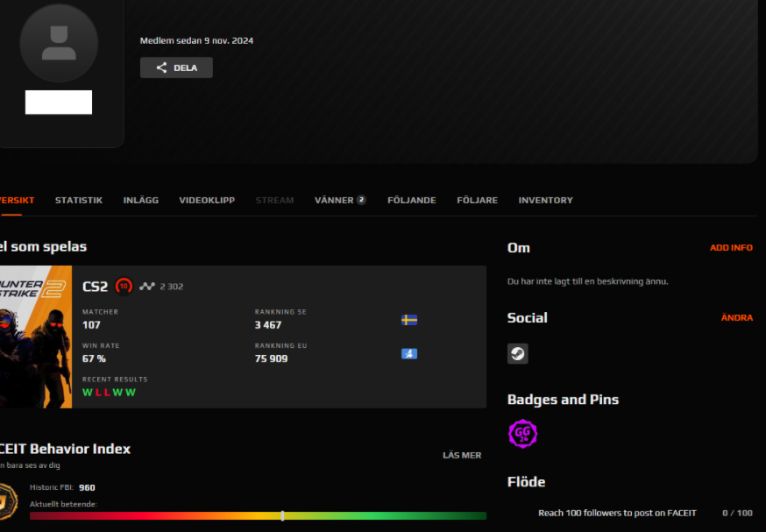Click 'Medlem sedan 9 nov. 2024' text
The width and height of the screenshot is (766, 532).
[x=196, y=40]
